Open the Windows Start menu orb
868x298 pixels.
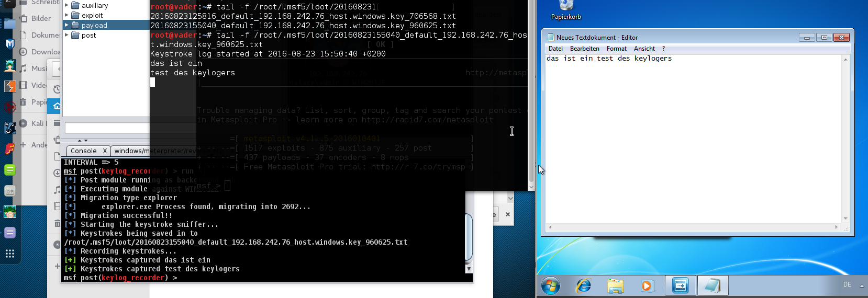550,286
